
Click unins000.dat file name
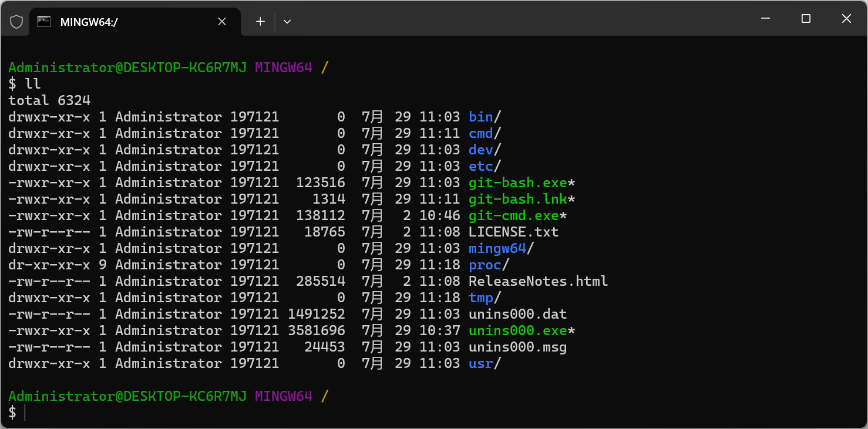click(517, 314)
